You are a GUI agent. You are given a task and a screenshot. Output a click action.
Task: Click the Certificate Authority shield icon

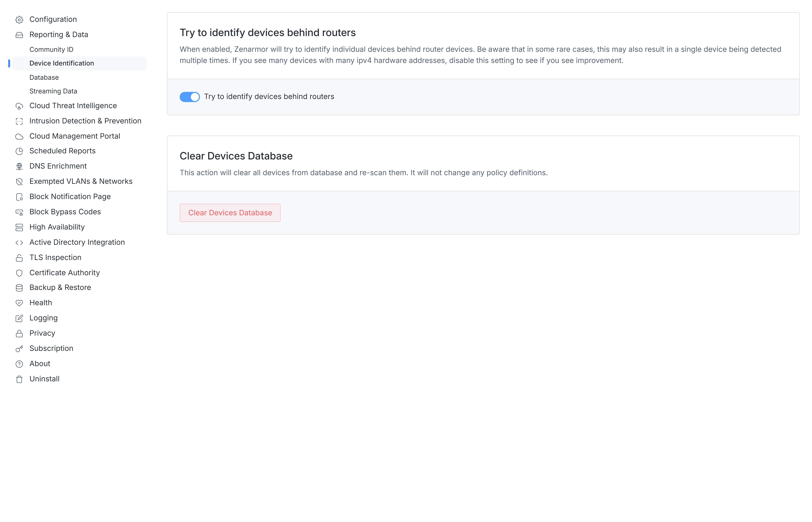19,273
